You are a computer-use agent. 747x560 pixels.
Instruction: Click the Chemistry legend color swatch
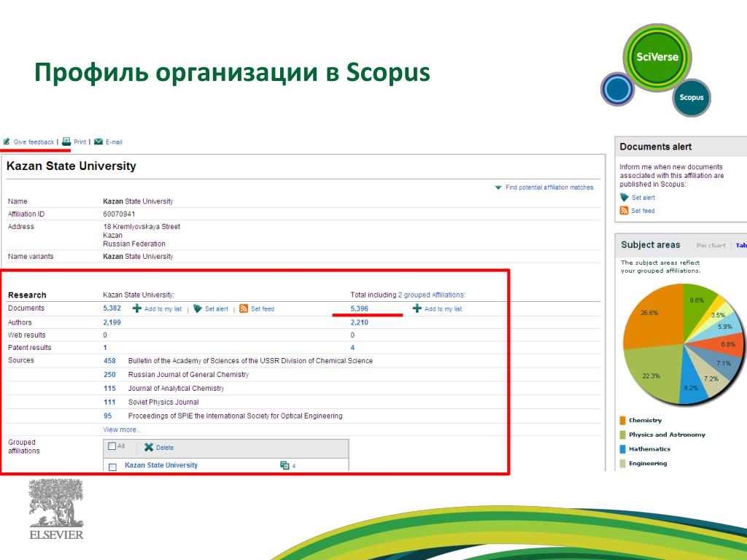(x=622, y=421)
